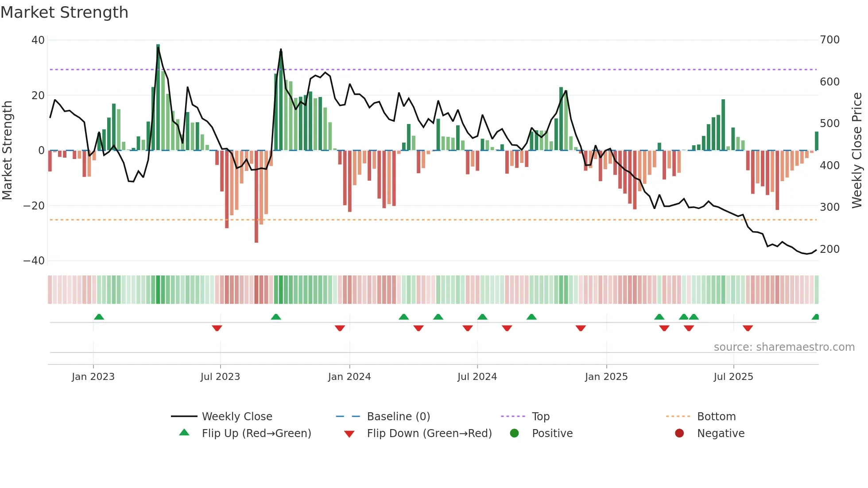Toggle the Bottom legend entry

(716, 416)
